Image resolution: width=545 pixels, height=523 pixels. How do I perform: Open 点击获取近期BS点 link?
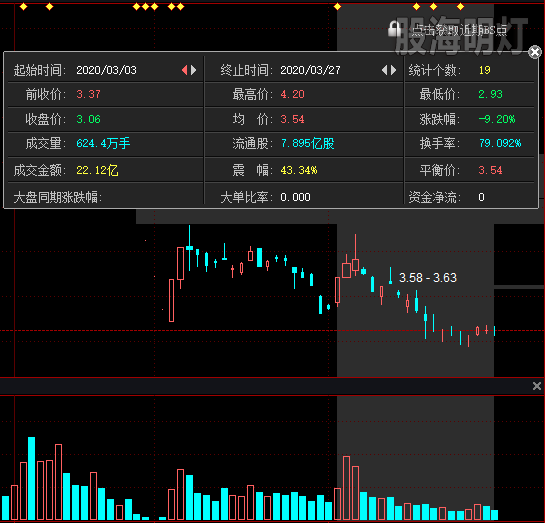(x=459, y=31)
